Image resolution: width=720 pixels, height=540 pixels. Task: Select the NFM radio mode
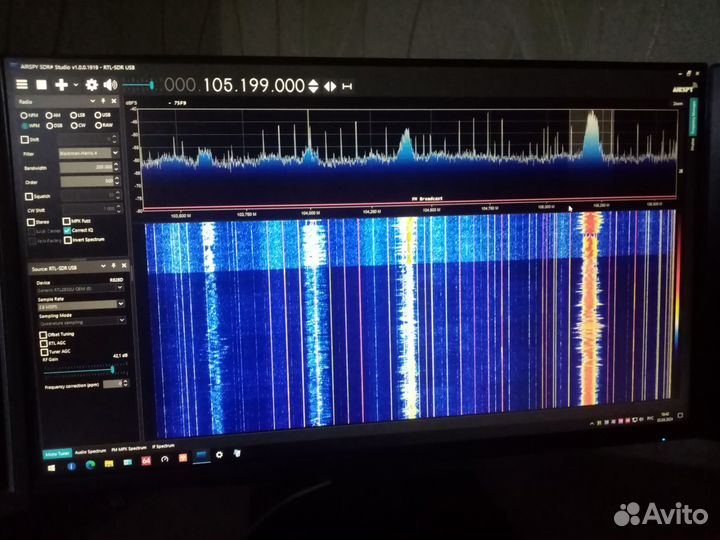(x=28, y=115)
